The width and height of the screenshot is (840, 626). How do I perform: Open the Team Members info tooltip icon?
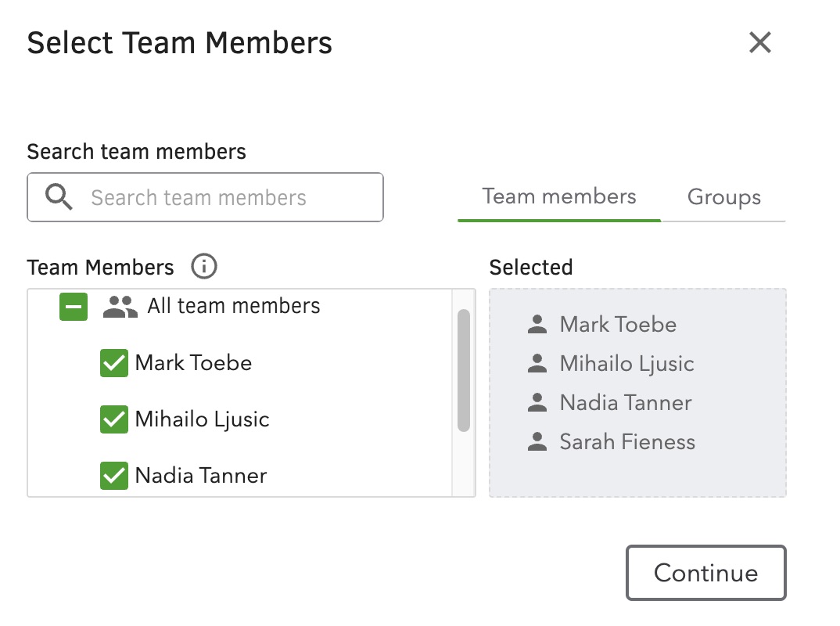(x=203, y=267)
